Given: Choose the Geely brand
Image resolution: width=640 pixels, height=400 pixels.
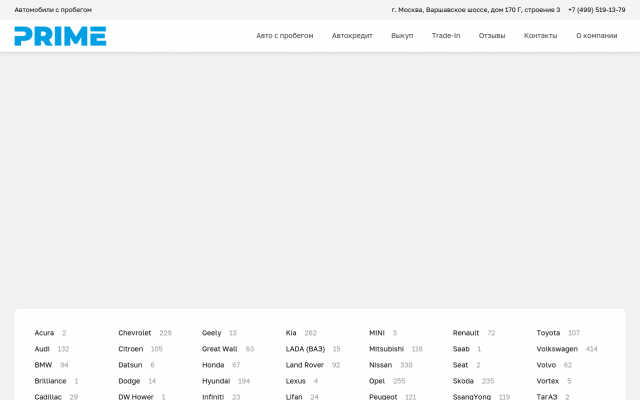Looking at the screenshot, I should point(211,333).
